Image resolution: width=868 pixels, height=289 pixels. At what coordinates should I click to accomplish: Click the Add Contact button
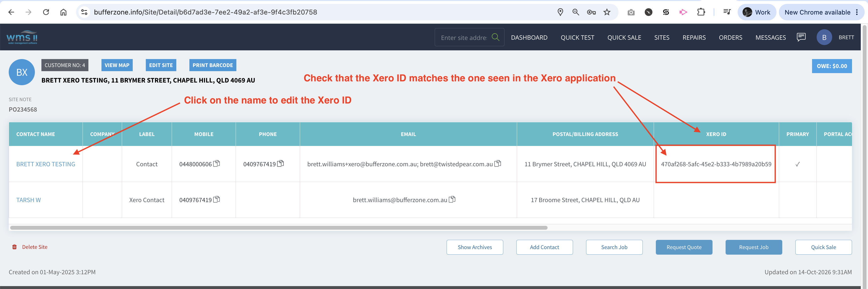click(544, 247)
